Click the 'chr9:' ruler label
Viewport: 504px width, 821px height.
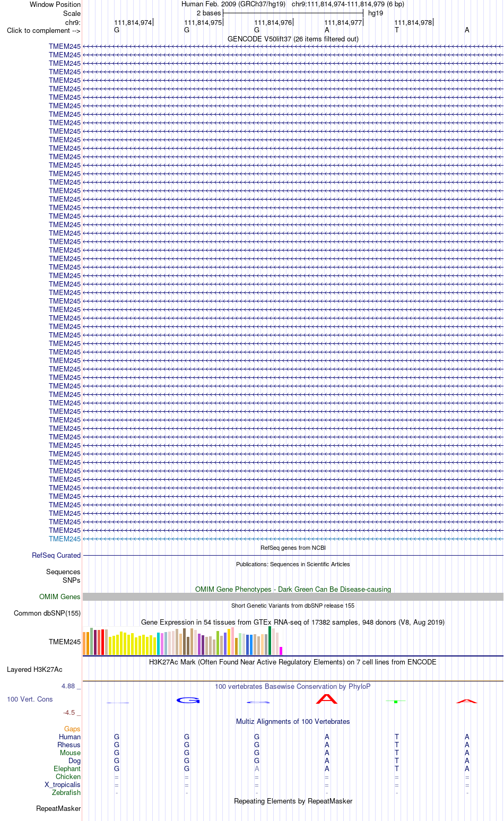point(73,22)
